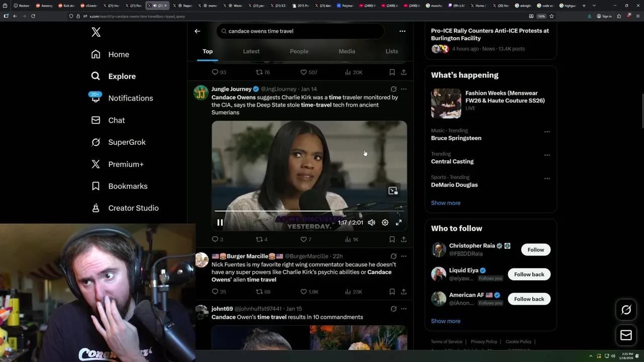Viewport: 644px width, 362px height.
Task: Click the back arrow beside search box
Action: pyautogui.click(x=197, y=31)
